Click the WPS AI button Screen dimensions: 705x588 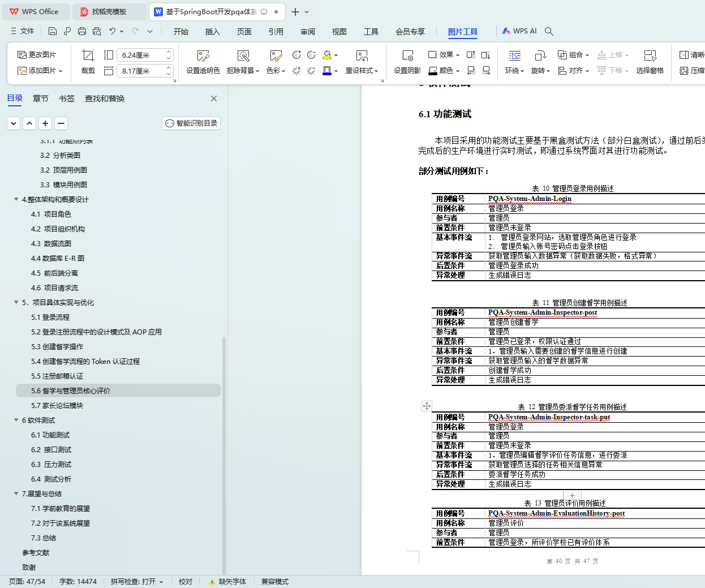(x=519, y=31)
